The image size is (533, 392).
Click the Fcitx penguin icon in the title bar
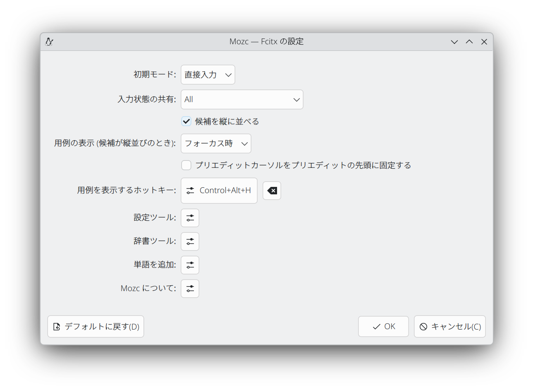tap(49, 41)
